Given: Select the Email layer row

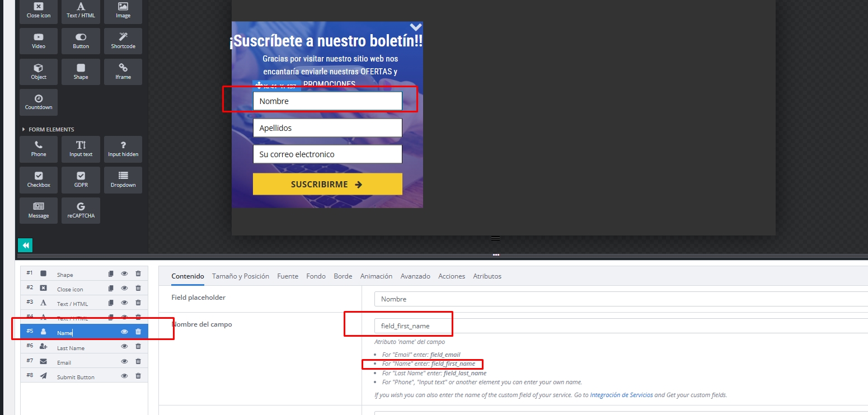Looking at the screenshot, I should click(84, 361).
